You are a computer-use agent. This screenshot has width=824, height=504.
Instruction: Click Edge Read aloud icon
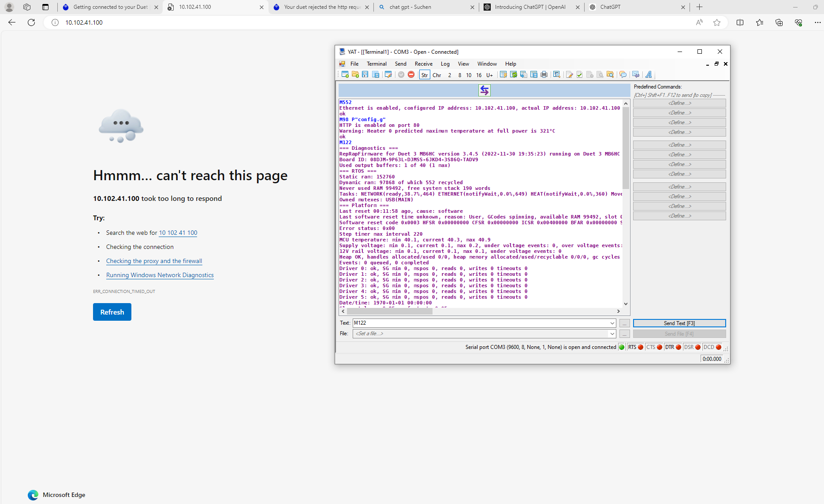point(699,22)
